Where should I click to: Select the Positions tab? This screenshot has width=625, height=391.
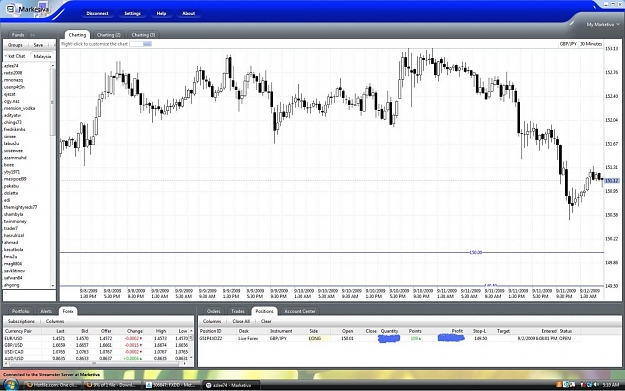(264, 311)
